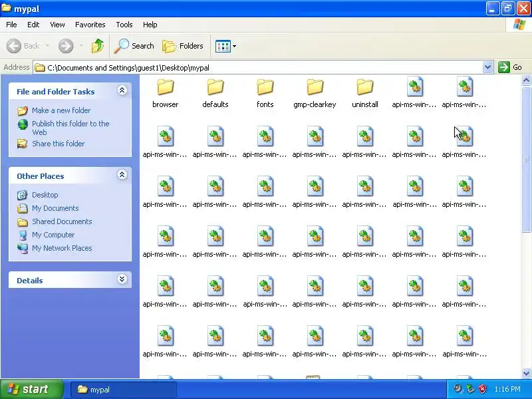The height and width of the screenshot is (399, 532).
Task: Open the Tools menu
Action: coord(124,25)
